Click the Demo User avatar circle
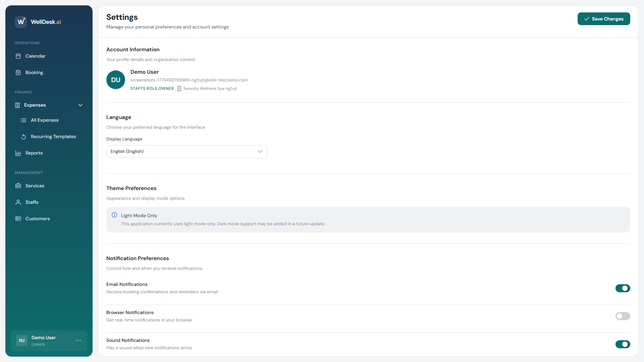644x362 pixels. click(x=115, y=80)
